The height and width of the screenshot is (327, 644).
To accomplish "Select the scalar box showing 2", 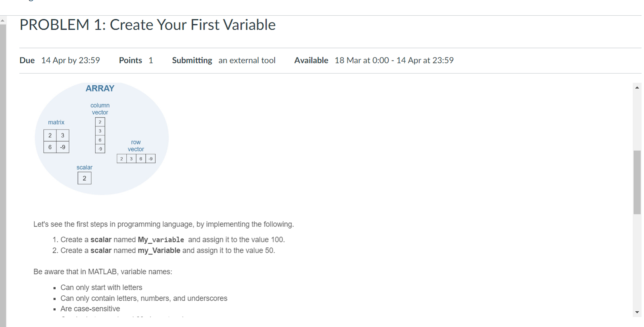I will [84, 178].
